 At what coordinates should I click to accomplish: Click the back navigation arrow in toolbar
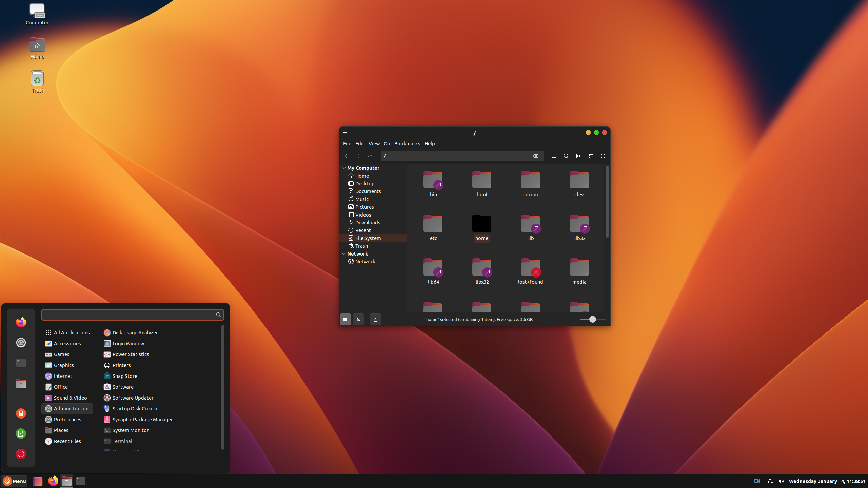pyautogui.click(x=347, y=156)
